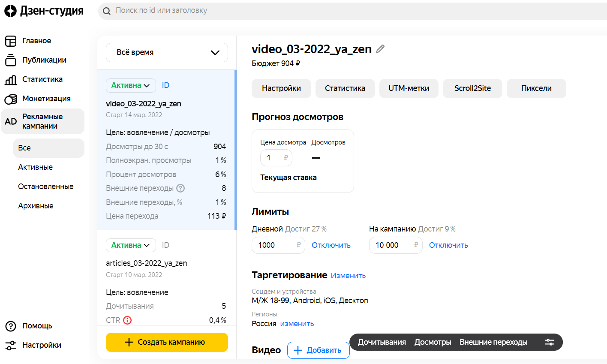
Task: Expand the Всё время period dropdown
Action: 167,52
